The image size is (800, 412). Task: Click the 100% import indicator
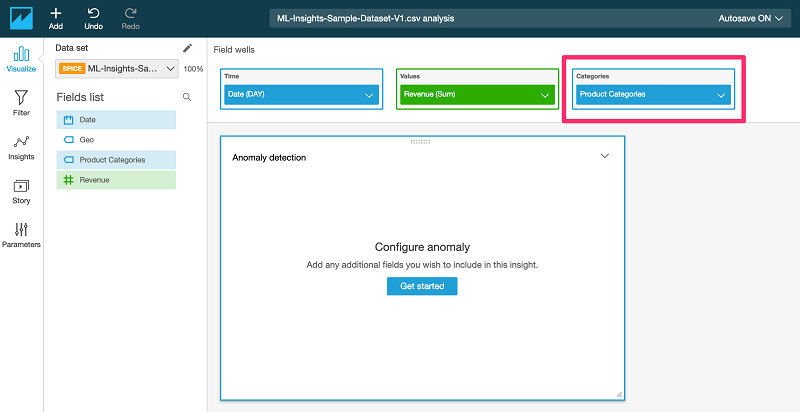tap(193, 69)
